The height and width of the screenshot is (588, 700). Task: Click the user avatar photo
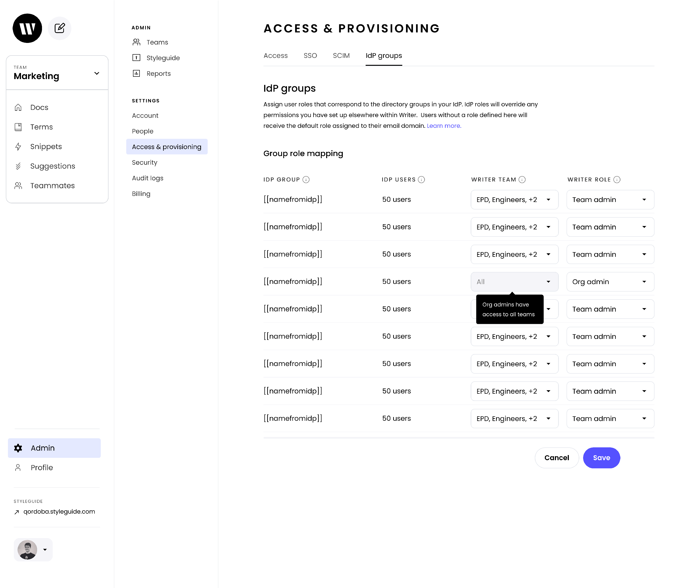[27, 550]
